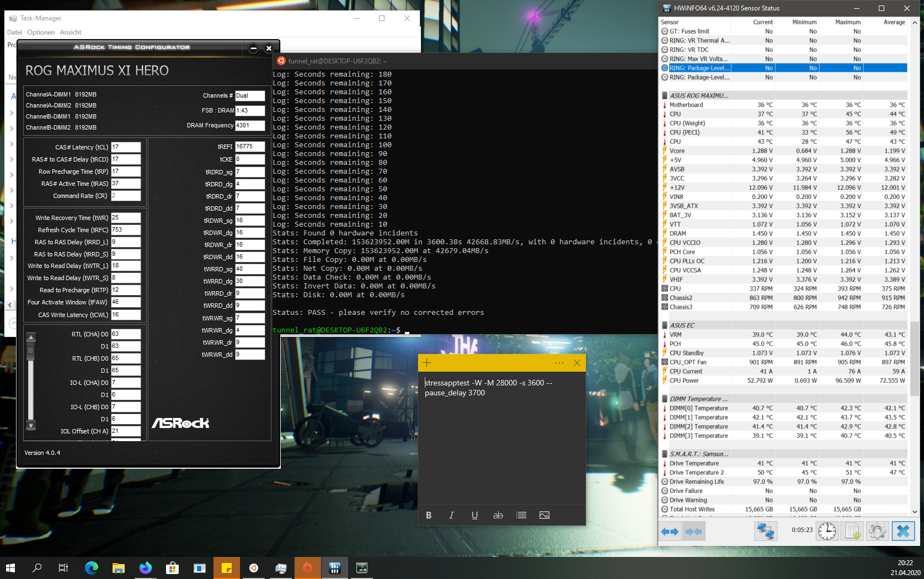924x579 pixels.
Task: Click HWiNFO Maximum column header
Action: (841, 22)
